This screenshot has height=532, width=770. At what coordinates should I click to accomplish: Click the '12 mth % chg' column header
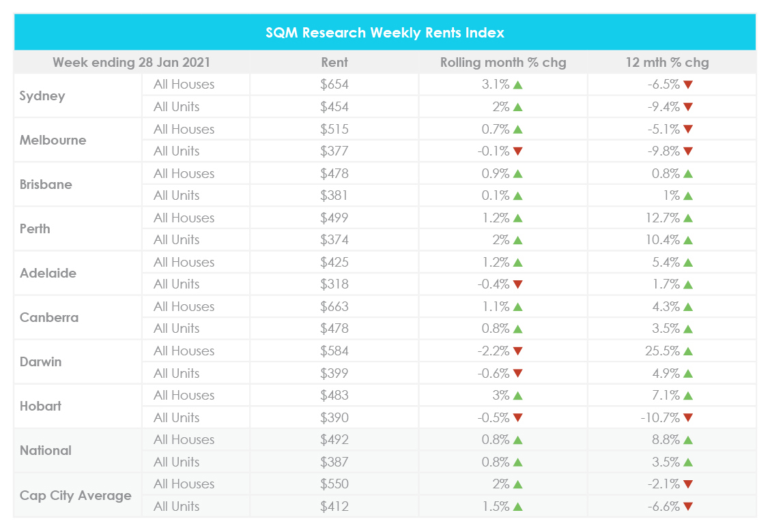(667, 62)
